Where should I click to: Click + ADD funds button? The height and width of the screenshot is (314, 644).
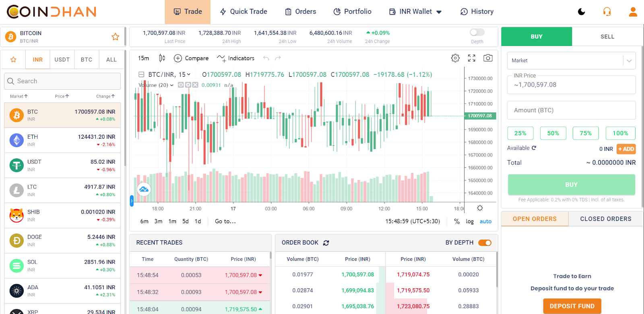[x=626, y=149]
